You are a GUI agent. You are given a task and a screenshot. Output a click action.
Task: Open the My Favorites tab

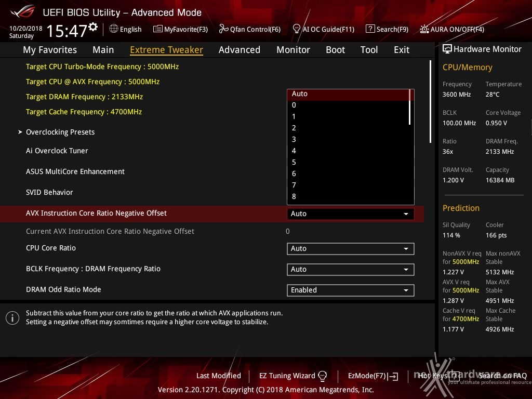click(50, 50)
